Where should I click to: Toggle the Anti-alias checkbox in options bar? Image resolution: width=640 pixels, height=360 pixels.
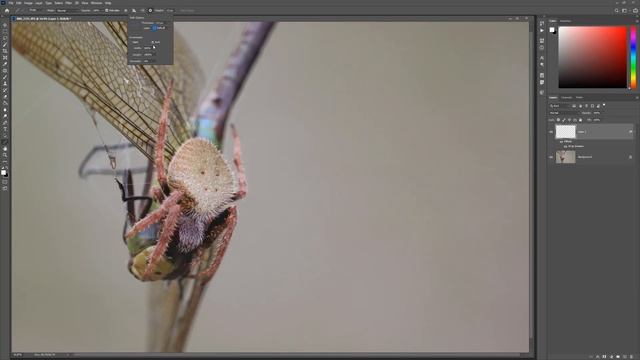click(x=107, y=11)
